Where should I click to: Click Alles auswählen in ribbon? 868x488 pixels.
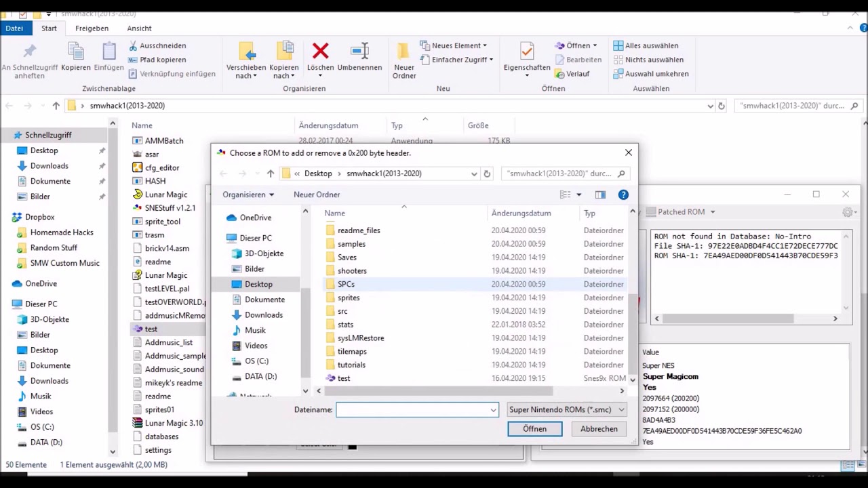click(x=646, y=45)
